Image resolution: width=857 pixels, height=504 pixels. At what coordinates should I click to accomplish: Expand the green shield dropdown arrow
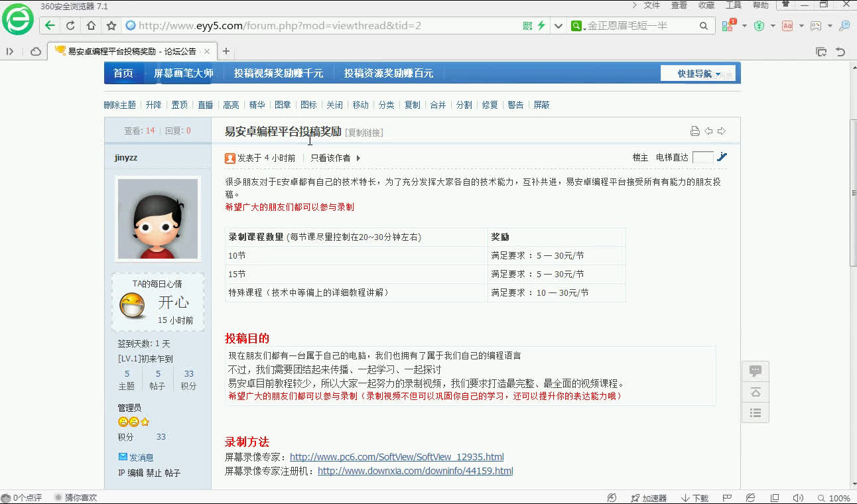click(773, 26)
